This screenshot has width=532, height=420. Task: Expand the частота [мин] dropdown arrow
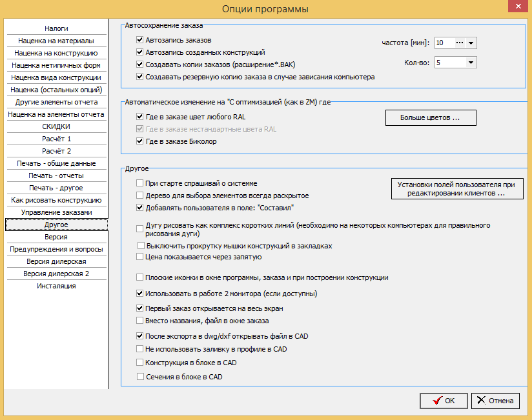tap(471, 43)
